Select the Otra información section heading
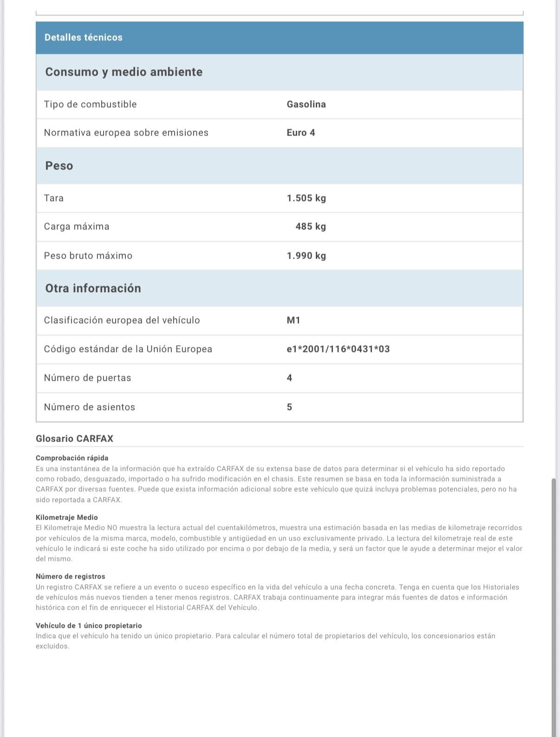 point(93,288)
